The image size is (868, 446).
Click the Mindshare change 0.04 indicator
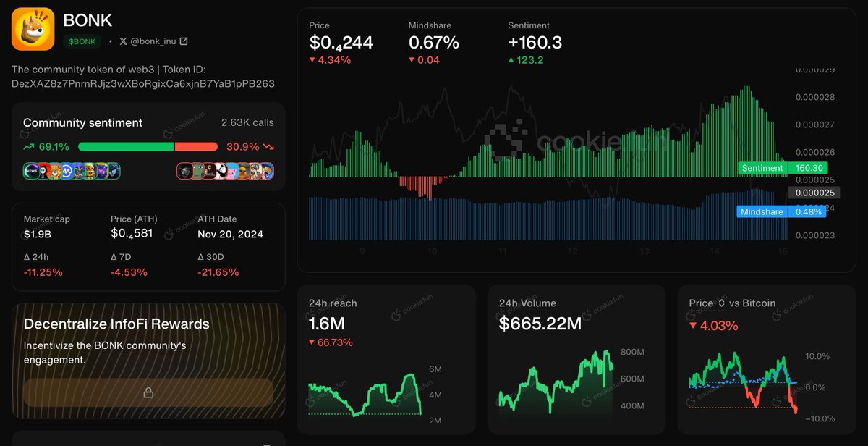(424, 60)
